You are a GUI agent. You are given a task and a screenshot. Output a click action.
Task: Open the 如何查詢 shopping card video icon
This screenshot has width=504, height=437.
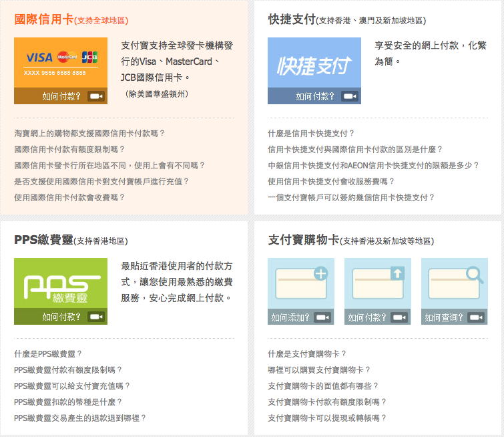pos(476,317)
